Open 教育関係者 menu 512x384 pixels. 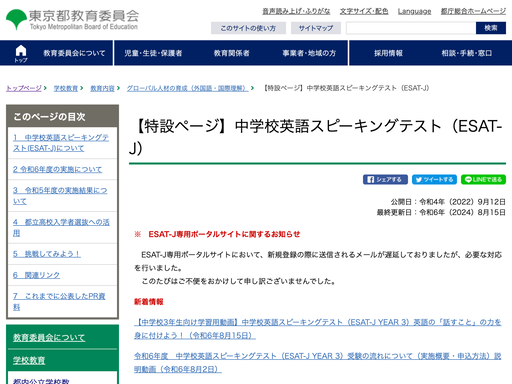[x=232, y=53]
